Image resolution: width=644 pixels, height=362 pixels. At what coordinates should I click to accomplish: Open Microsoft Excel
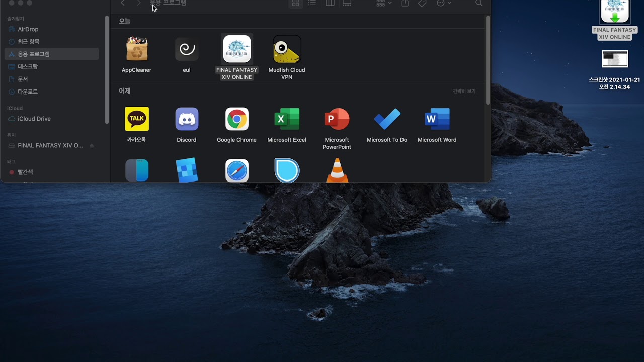[287, 119]
